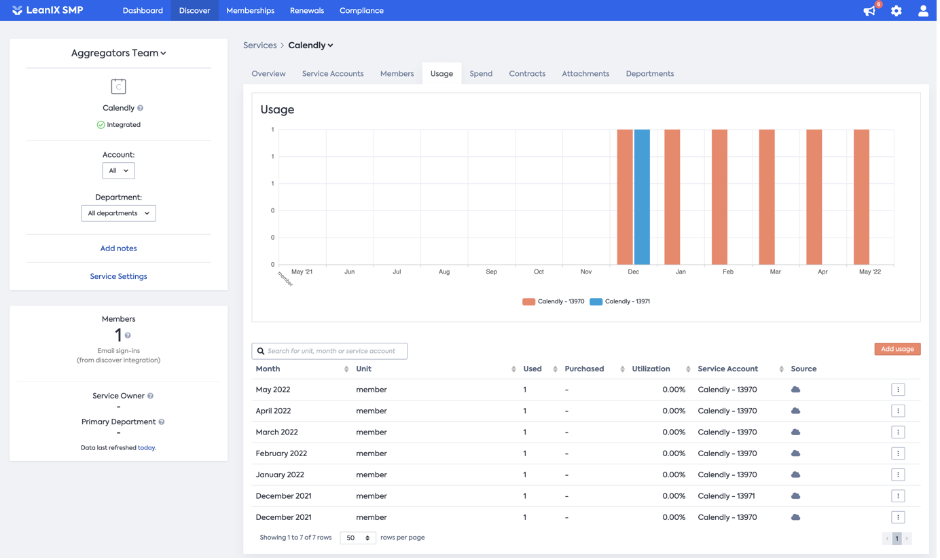The image size is (940, 560).
Task: Click help icon next to Service Owner
Action: coord(151,397)
